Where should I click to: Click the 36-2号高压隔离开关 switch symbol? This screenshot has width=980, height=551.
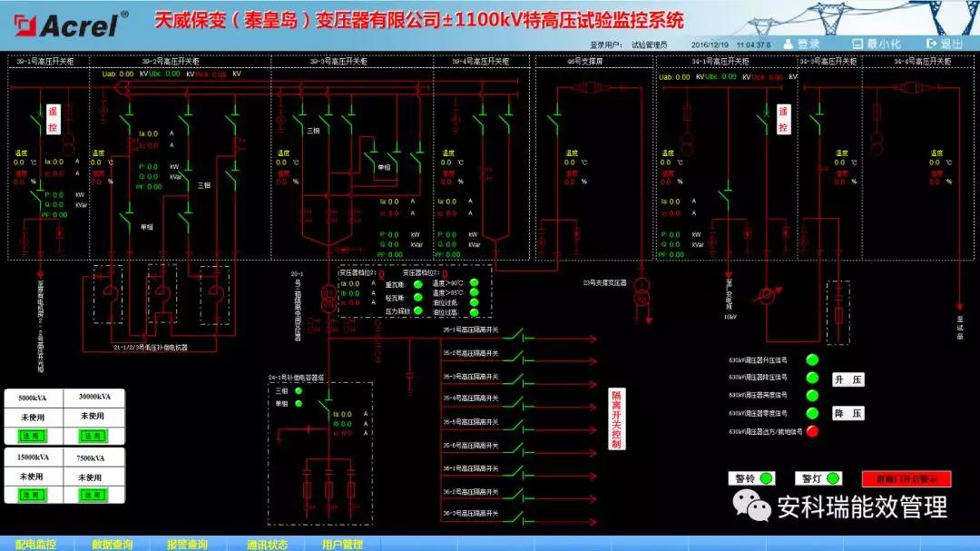[x=517, y=496]
